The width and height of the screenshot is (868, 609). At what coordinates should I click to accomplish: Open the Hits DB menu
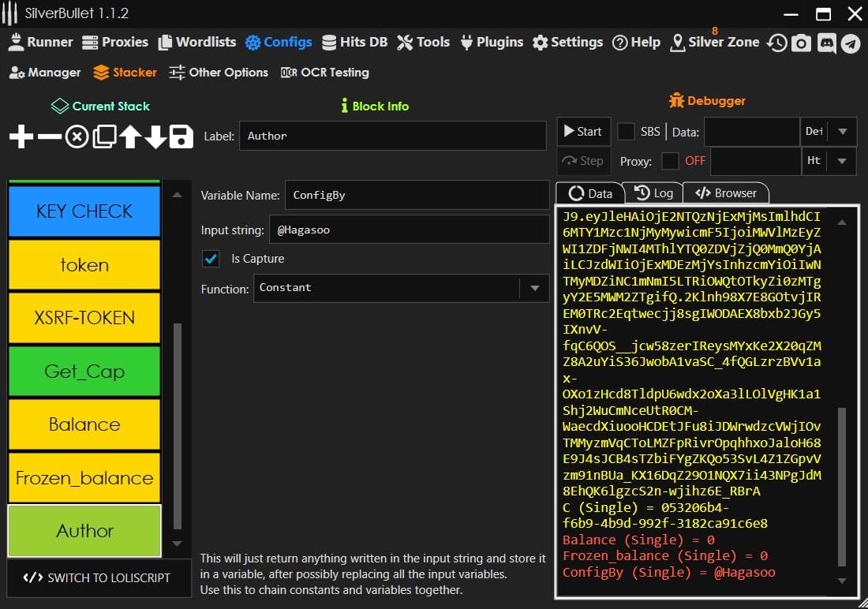click(x=355, y=42)
